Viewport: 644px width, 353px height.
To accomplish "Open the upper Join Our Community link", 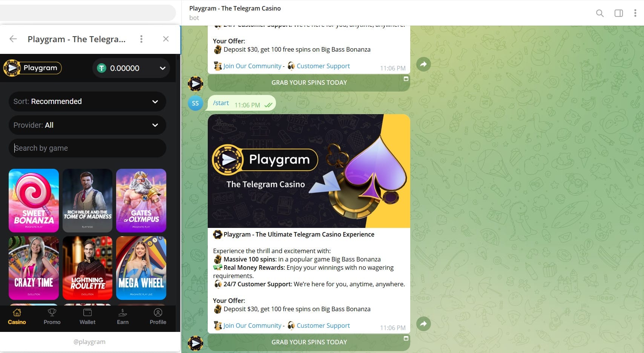I will pos(252,66).
